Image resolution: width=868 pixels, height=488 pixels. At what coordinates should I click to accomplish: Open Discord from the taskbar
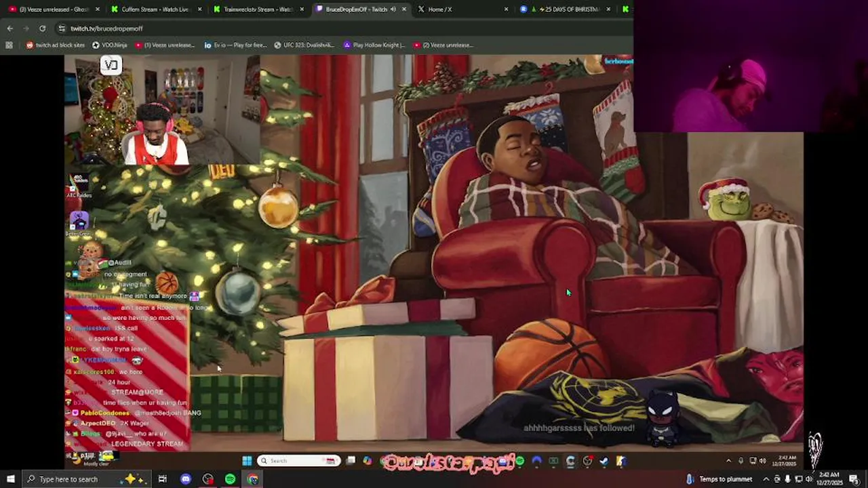(x=186, y=479)
